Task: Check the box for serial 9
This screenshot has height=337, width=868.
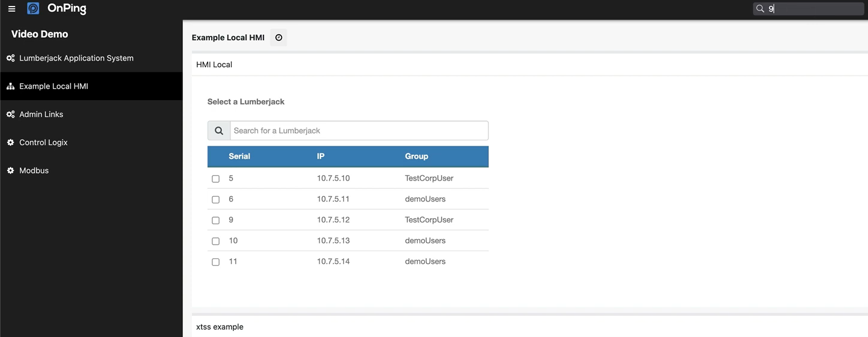Action: point(216,220)
